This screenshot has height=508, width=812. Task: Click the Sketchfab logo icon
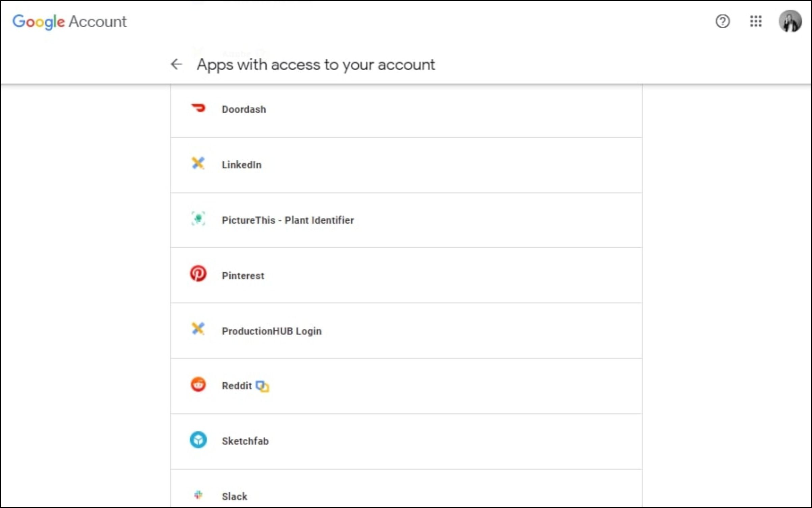[198, 440]
